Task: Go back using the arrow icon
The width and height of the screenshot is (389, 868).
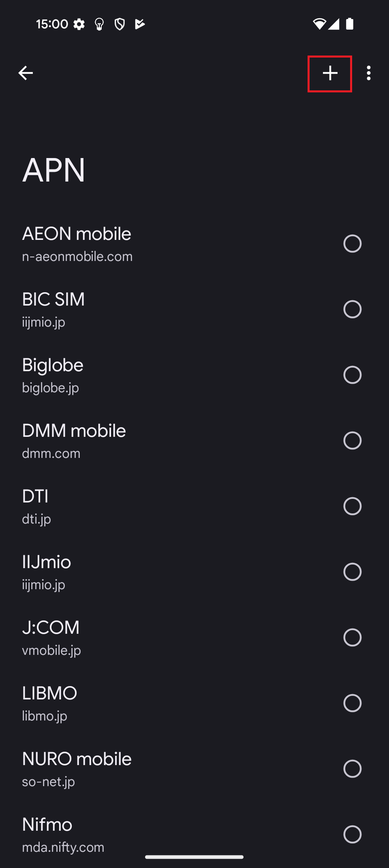Action: point(26,73)
